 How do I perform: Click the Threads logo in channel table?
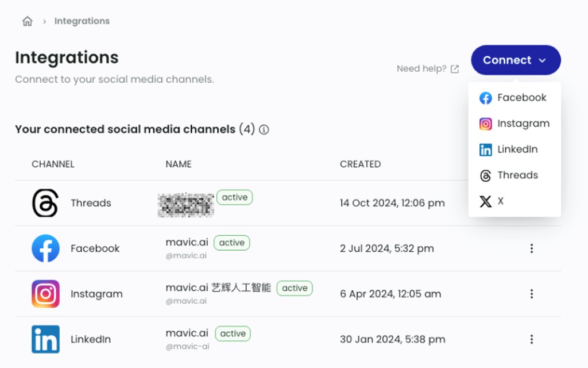[45, 203]
